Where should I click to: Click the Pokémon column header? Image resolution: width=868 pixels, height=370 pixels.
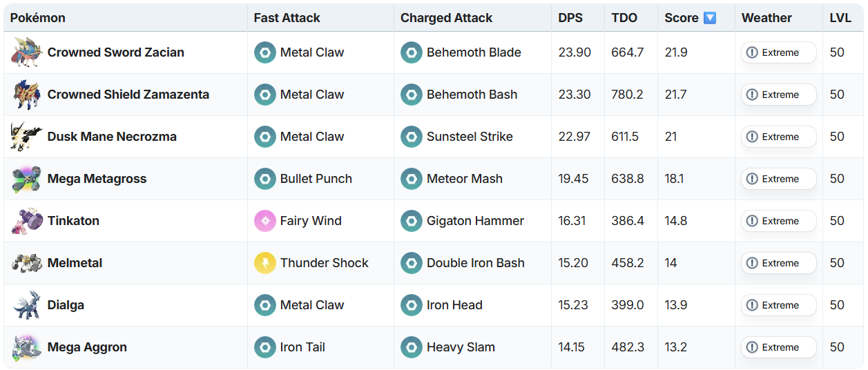pyautogui.click(x=38, y=18)
